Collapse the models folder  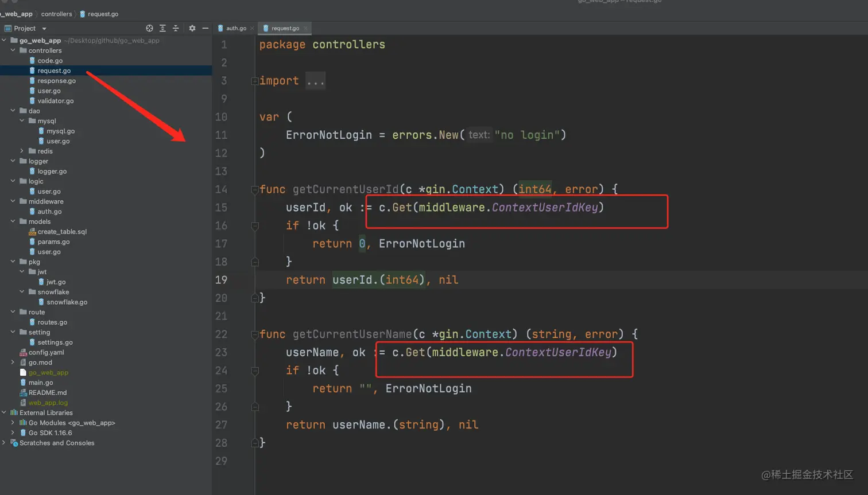coord(13,221)
